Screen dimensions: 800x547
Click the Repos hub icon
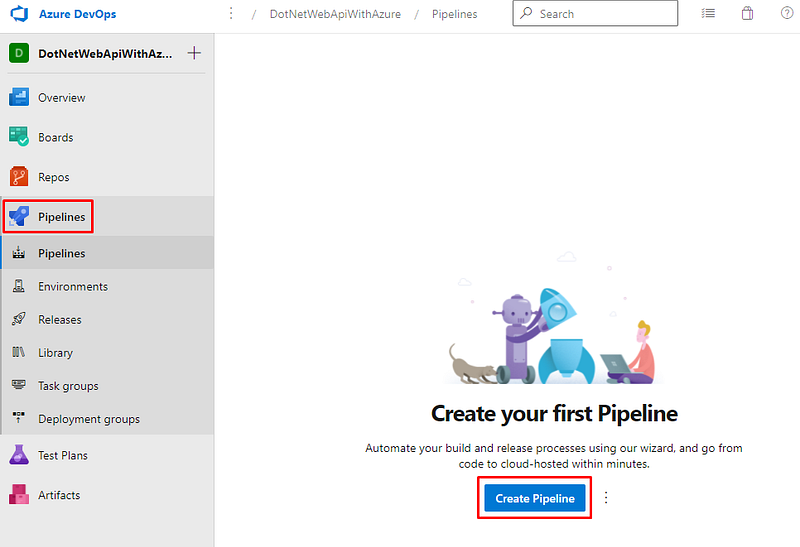(x=19, y=177)
